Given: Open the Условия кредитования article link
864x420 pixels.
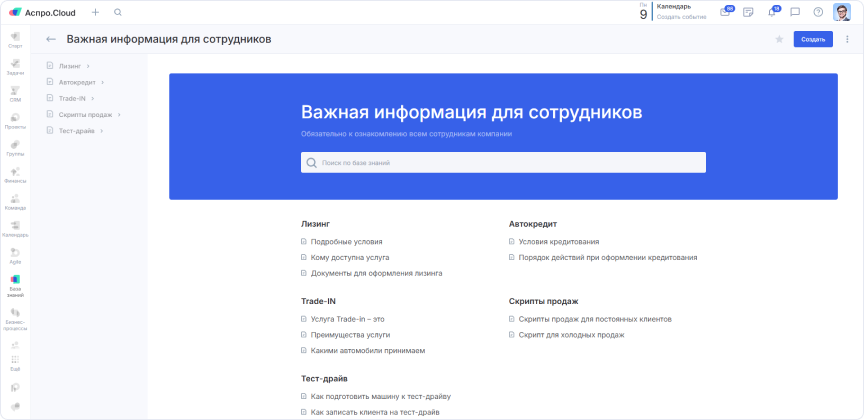Looking at the screenshot, I should 559,242.
